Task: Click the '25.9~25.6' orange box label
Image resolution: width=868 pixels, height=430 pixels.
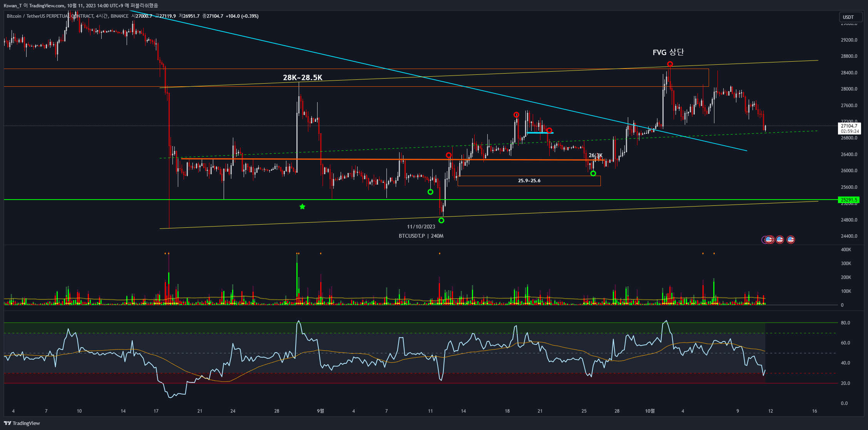Action: point(529,180)
